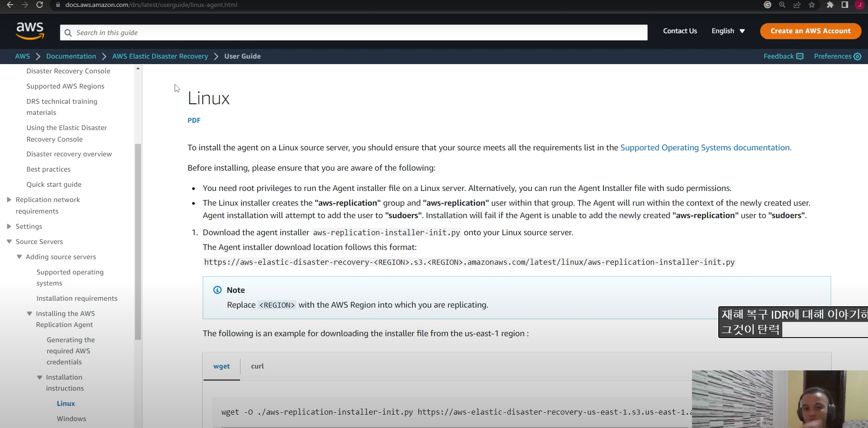Viewport: 868px width, 428px height.
Task: Click the sidebar scrollbar thumb
Action: pyautogui.click(x=138, y=242)
